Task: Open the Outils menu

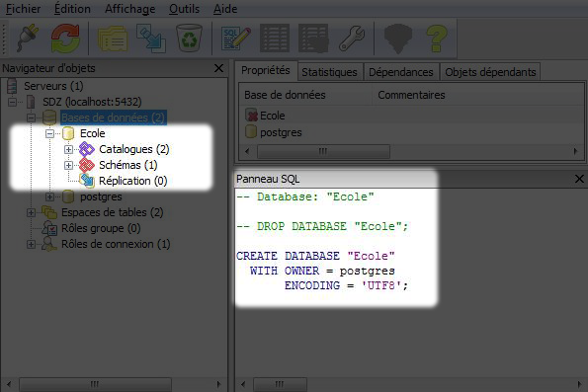Action: [184, 9]
